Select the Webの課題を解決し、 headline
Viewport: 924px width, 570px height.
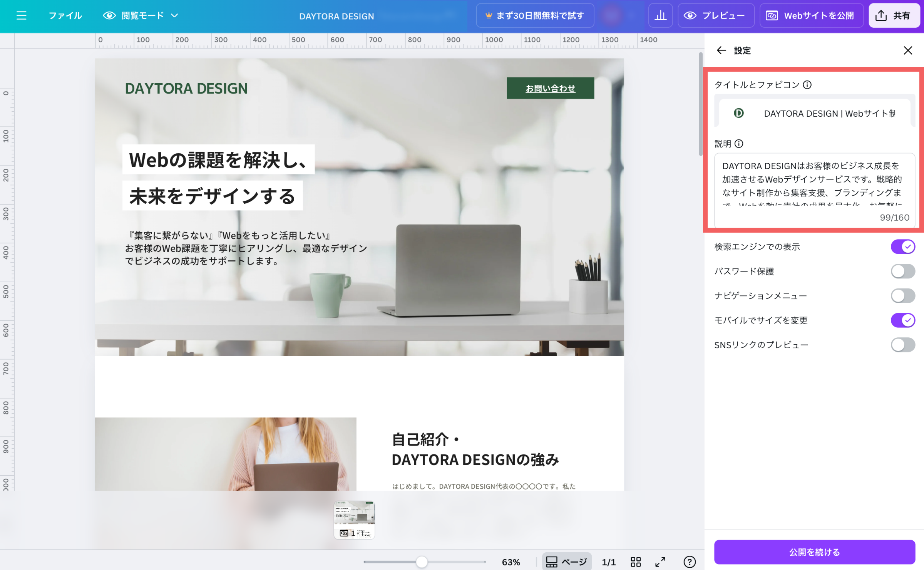pos(218,159)
